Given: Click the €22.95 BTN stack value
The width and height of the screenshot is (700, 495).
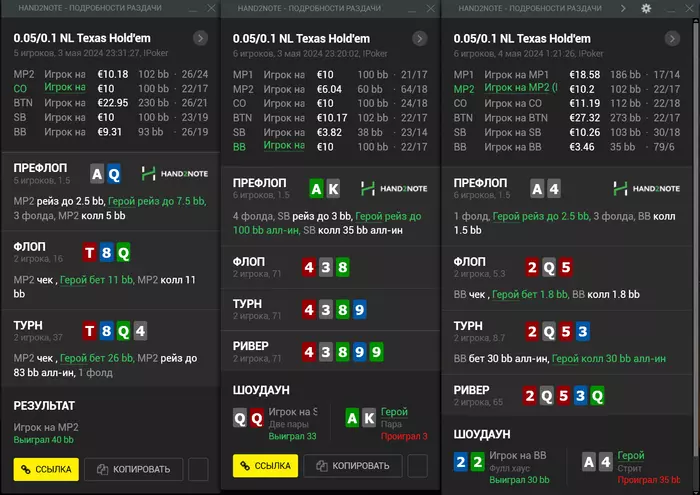Looking at the screenshot, I should click(x=113, y=103).
